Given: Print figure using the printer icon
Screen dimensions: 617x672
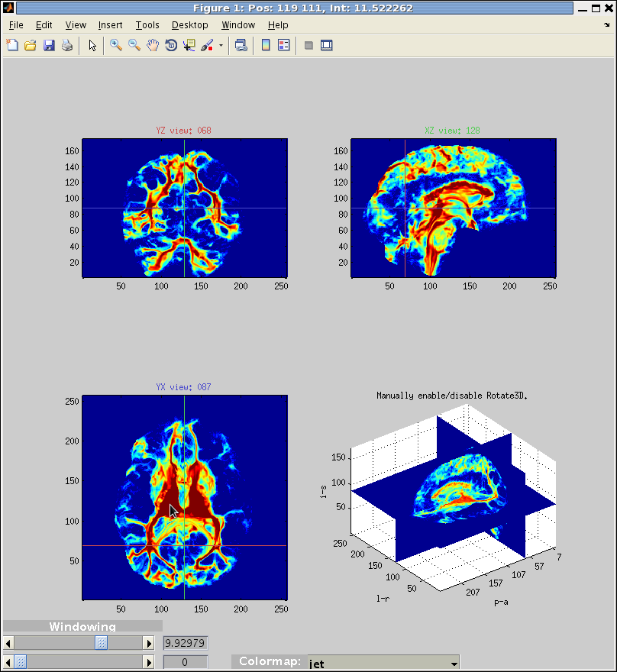Looking at the screenshot, I should [67, 45].
